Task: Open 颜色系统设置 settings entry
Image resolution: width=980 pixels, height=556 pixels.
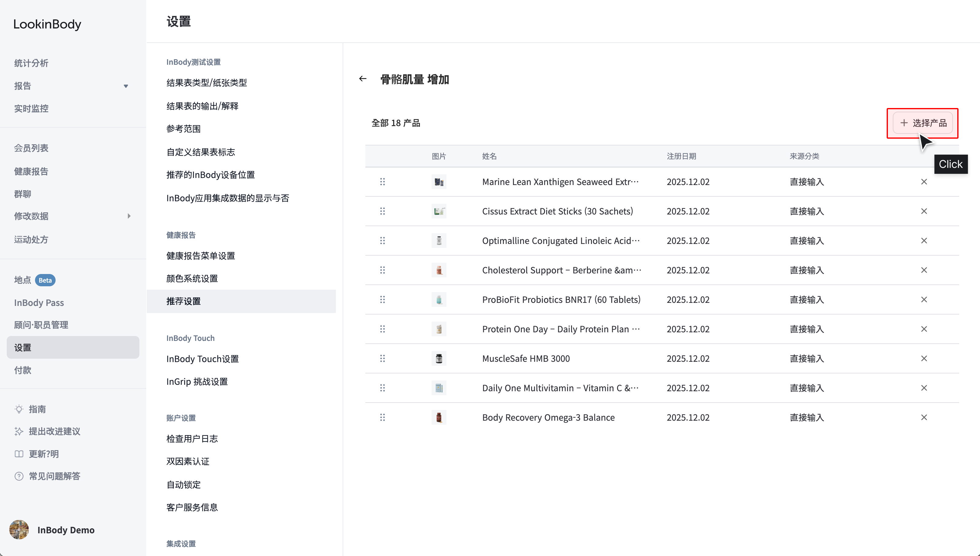Action: pyautogui.click(x=192, y=279)
